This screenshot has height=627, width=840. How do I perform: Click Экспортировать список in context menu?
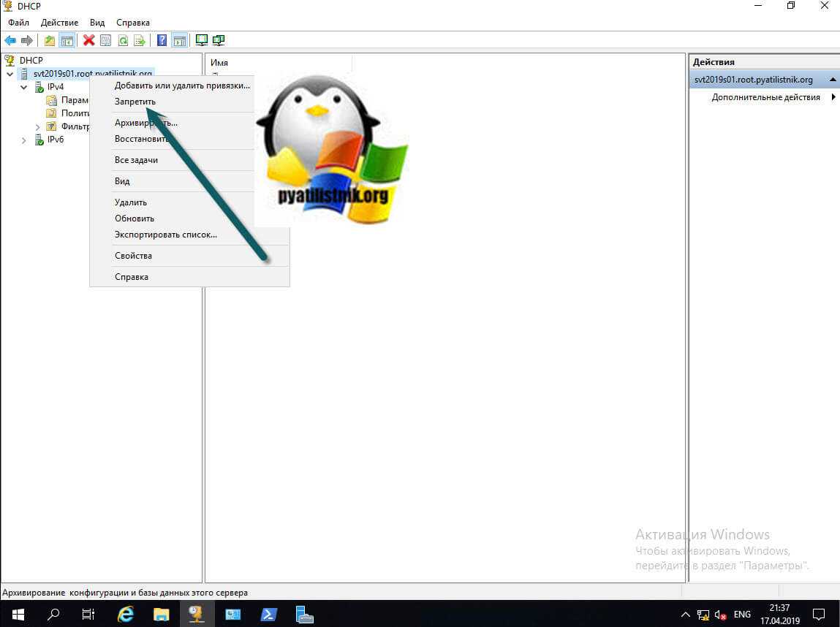point(165,235)
